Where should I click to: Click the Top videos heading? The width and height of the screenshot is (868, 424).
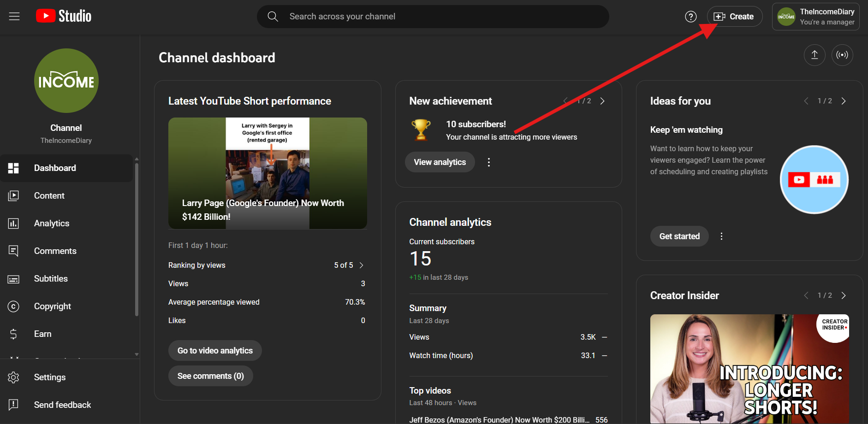click(430, 391)
